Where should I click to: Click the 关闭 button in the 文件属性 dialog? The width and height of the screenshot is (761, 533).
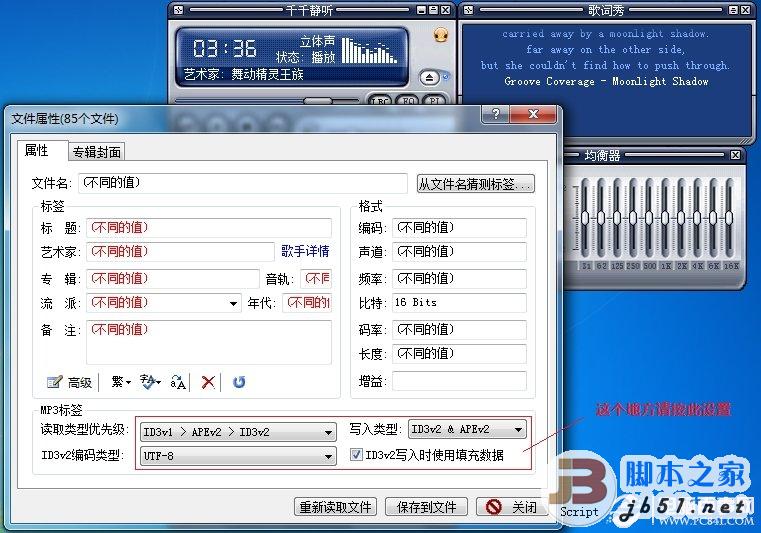tap(512, 507)
